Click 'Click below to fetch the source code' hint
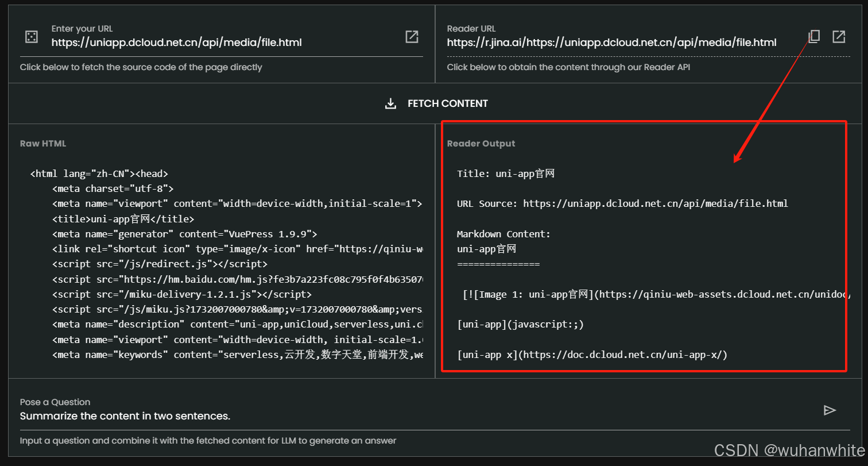868x466 pixels. [141, 67]
